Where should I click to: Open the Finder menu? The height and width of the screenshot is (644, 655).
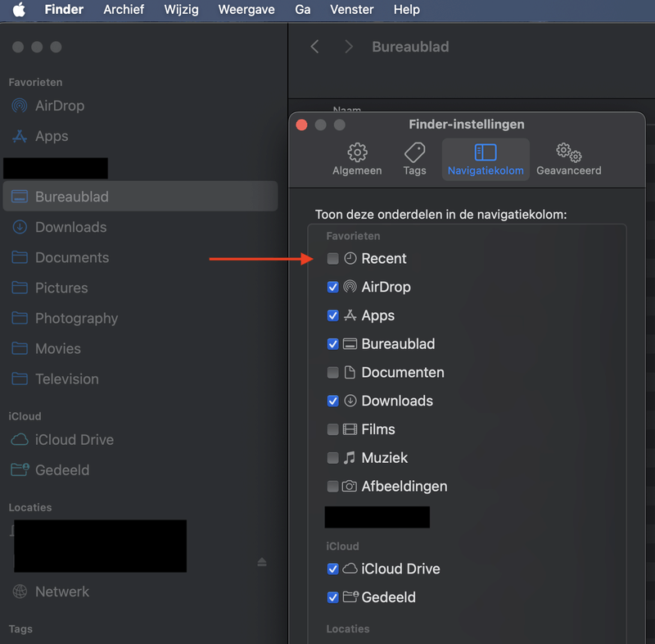(64, 10)
